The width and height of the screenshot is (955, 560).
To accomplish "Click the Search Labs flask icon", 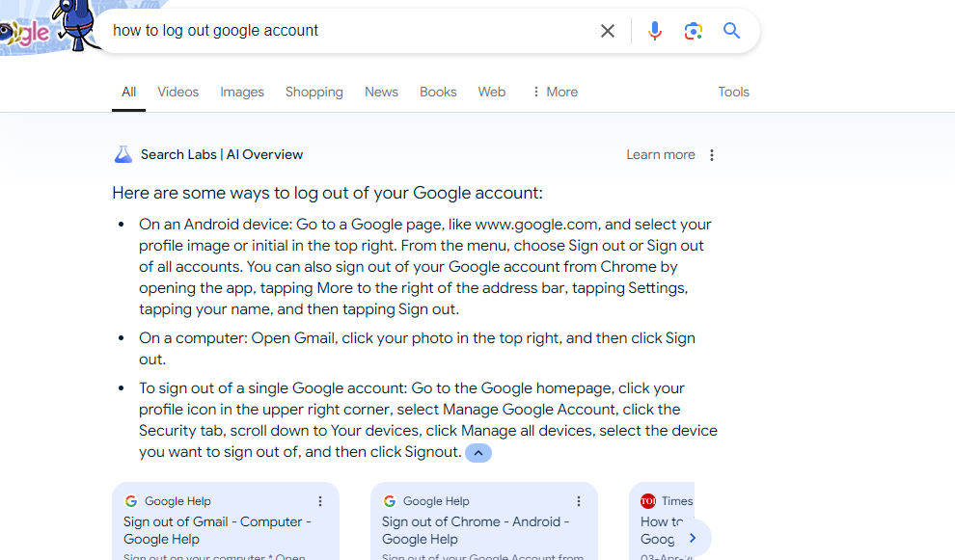I will coord(123,154).
